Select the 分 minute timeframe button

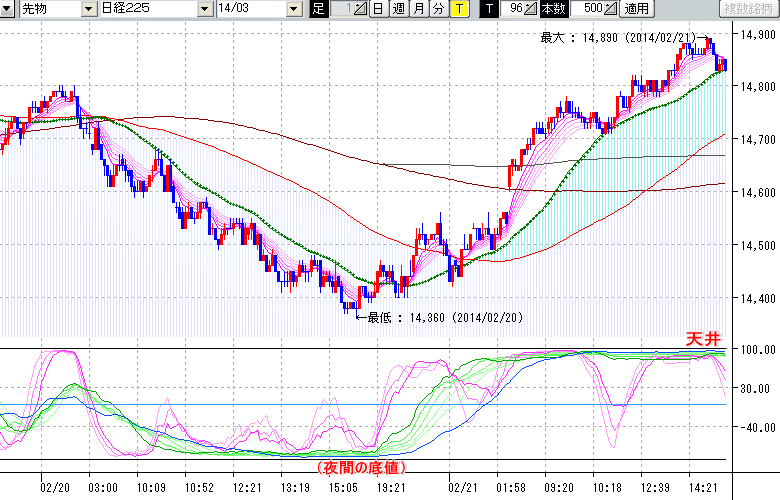(437, 9)
